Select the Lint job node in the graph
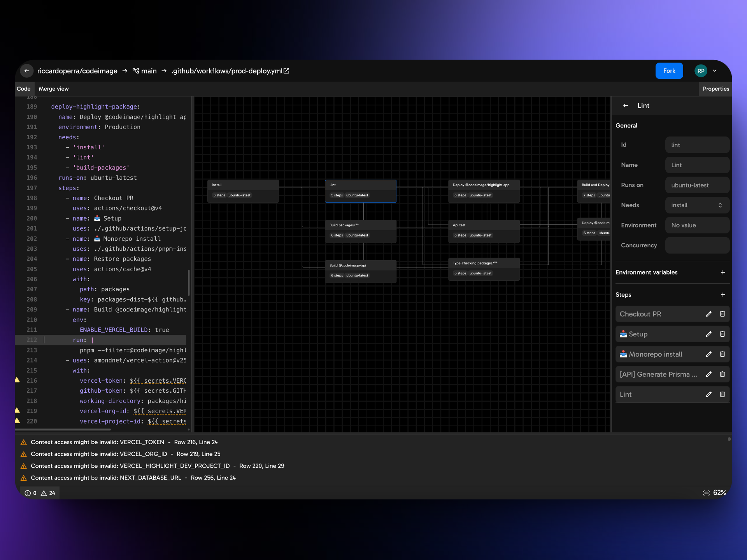The height and width of the screenshot is (560, 747). coord(361,191)
